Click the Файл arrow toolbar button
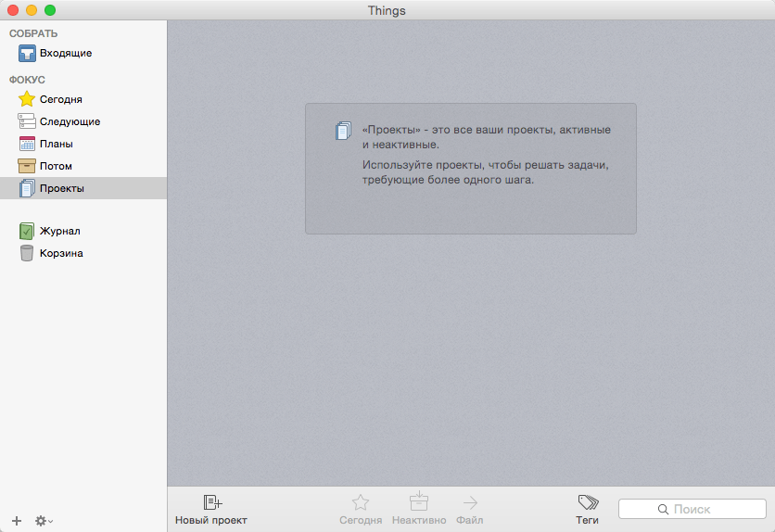Image resolution: width=775 pixels, height=532 pixels. pos(470,510)
